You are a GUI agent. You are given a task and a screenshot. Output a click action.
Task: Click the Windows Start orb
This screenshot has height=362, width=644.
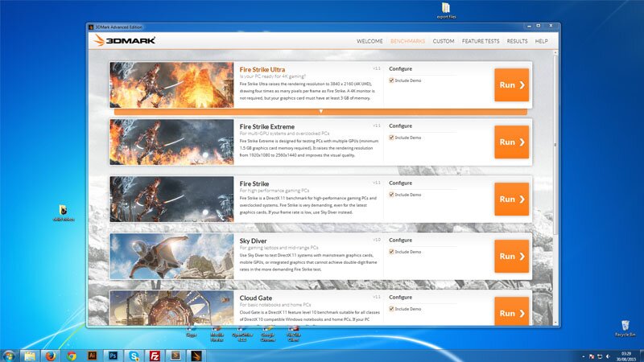[x=9, y=356]
